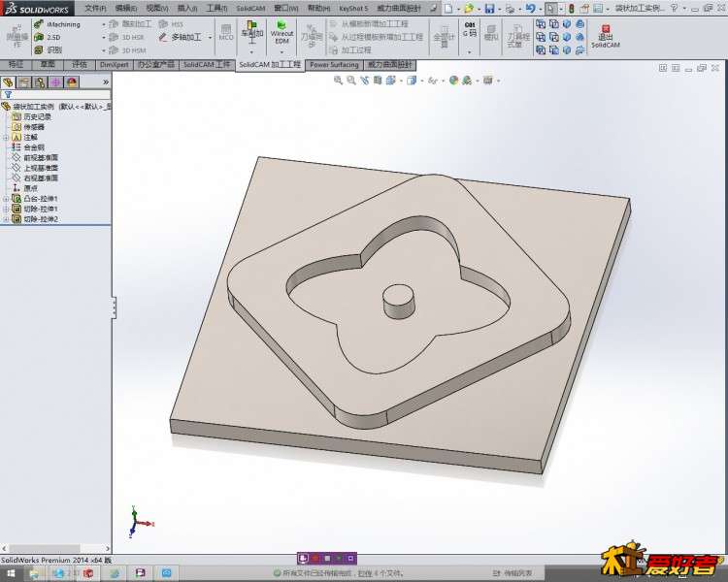Click the Zoom to Area icon
Viewport: 728px width, 582px height.
click(x=351, y=81)
